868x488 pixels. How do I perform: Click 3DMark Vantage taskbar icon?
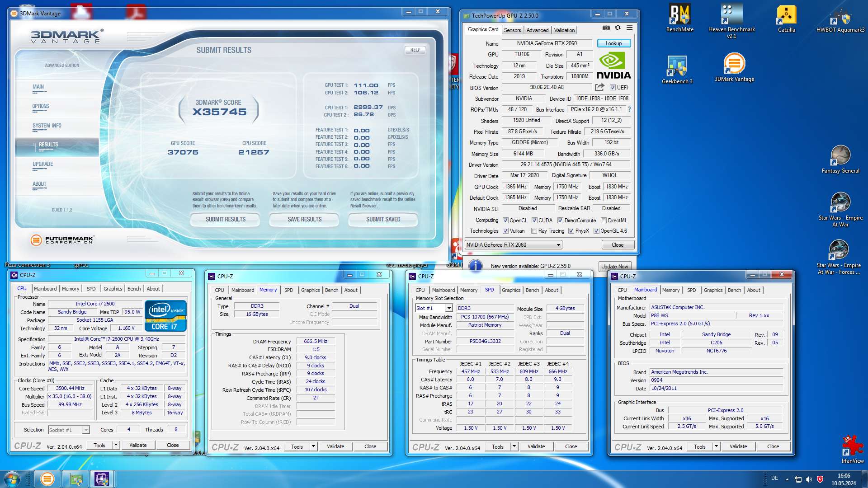(47, 479)
